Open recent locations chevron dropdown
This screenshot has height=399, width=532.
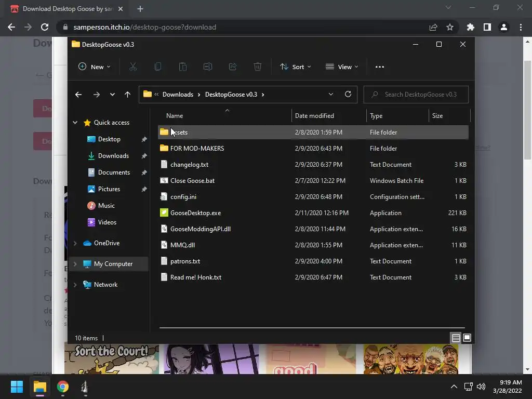[x=112, y=95]
